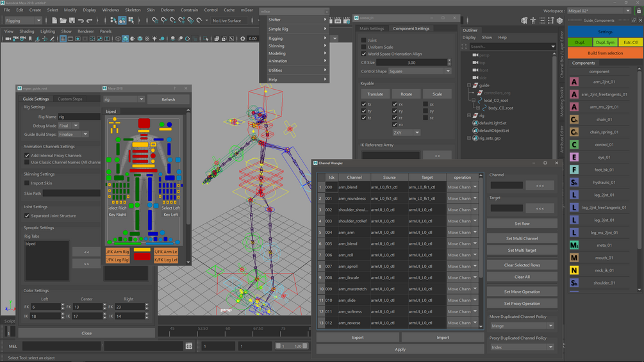Open the Shifter submenu in mGear menu
The width and height of the screenshot is (644, 362).
click(x=297, y=20)
